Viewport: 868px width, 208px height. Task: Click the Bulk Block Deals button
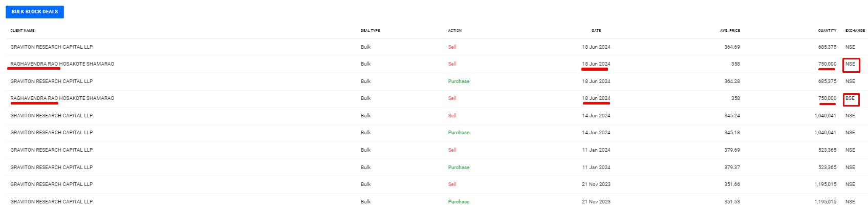[35, 12]
